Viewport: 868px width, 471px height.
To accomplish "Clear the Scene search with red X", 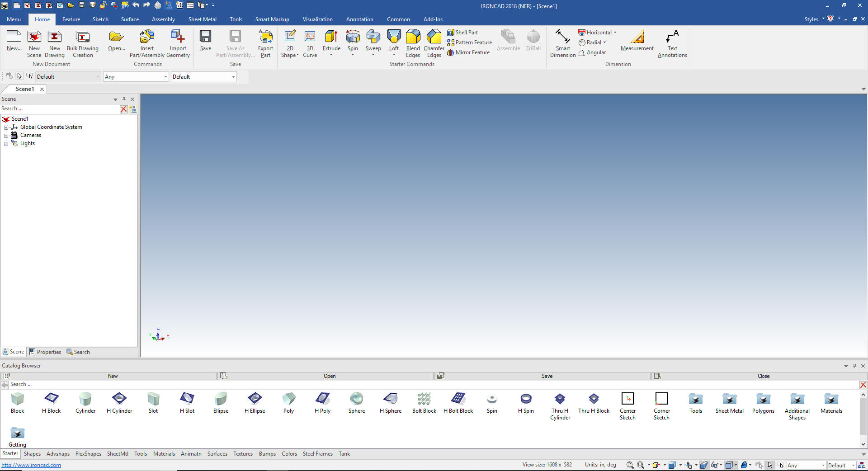I will (123, 109).
